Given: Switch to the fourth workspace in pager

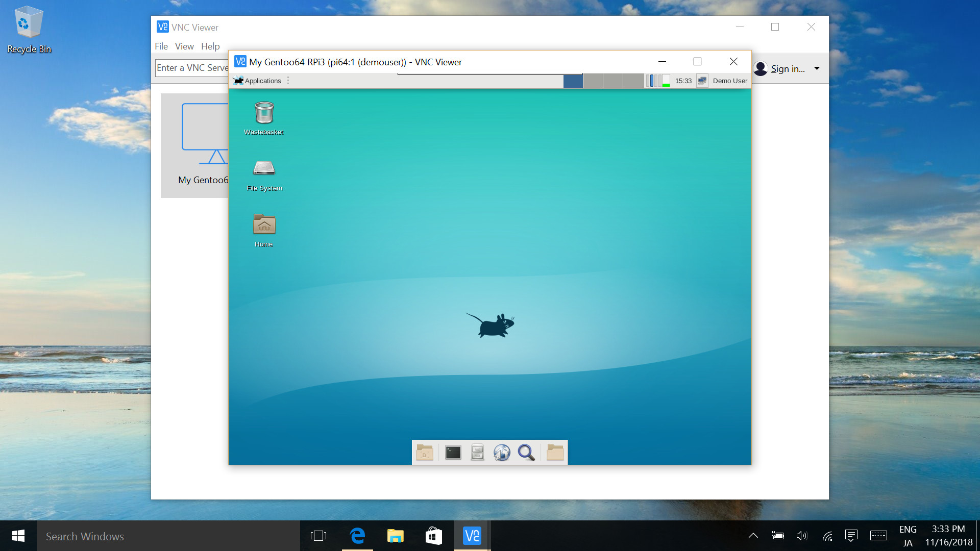Looking at the screenshot, I should (x=633, y=81).
